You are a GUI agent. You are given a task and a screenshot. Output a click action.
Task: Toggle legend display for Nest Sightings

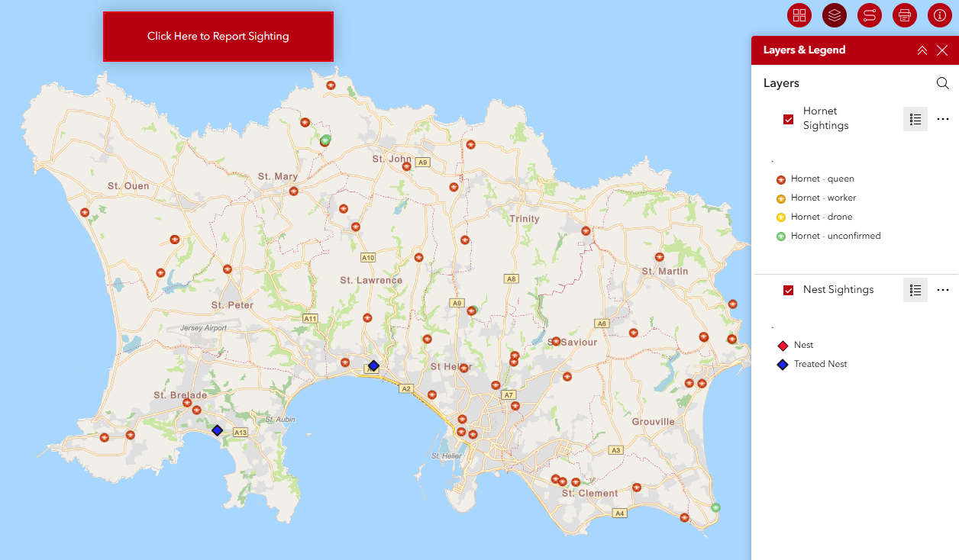pos(915,290)
